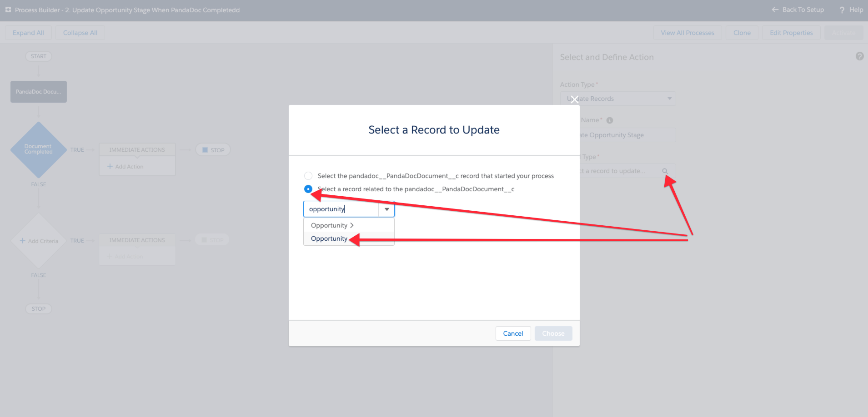Viewport: 868px width, 417px height.
Task: Click Add Criteria diamond node
Action: [39, 241]
